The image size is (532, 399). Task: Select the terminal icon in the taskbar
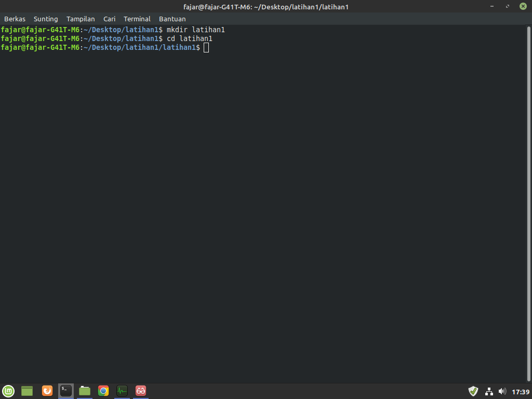point(66,391)
